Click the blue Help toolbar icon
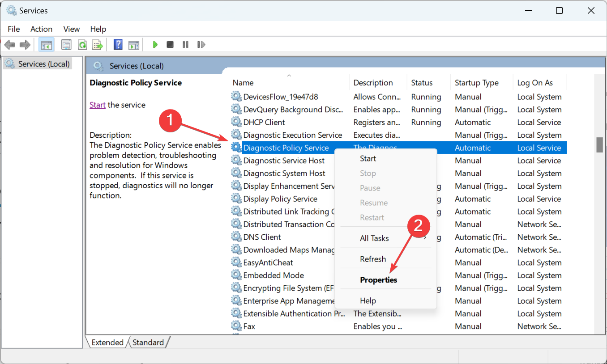This screenshot has height=364, width=607. click(118, 45)
